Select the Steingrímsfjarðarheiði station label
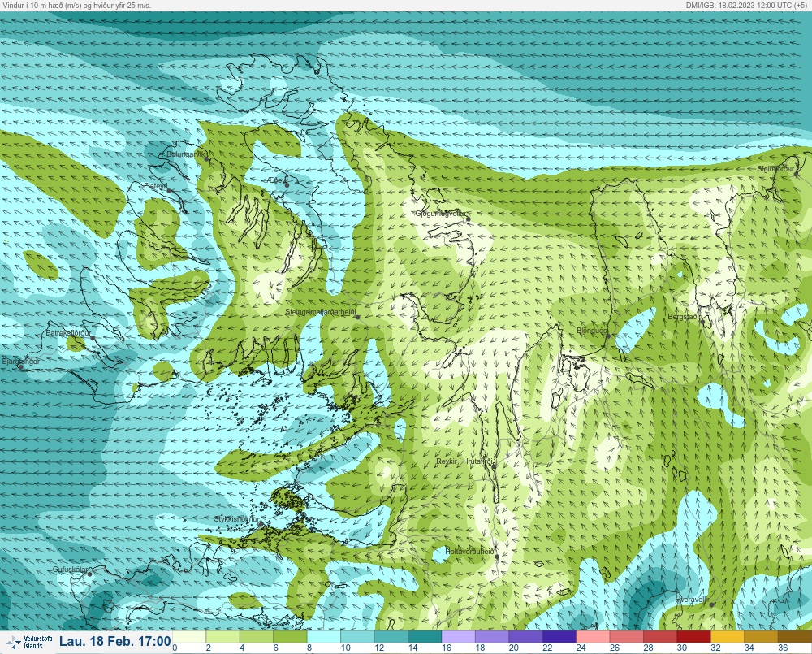Viewport: 812px width, 654px height. pyautogui.click(x=321, y=312)
